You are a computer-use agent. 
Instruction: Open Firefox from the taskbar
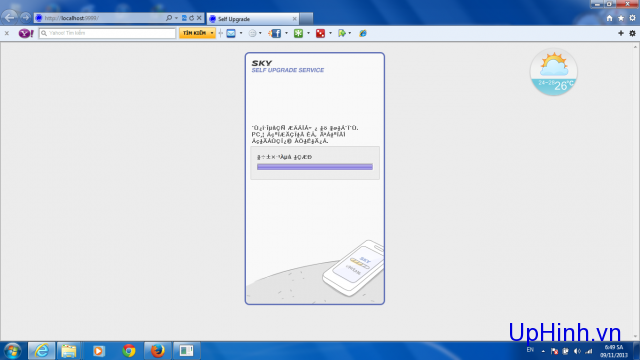click(158, 351)
